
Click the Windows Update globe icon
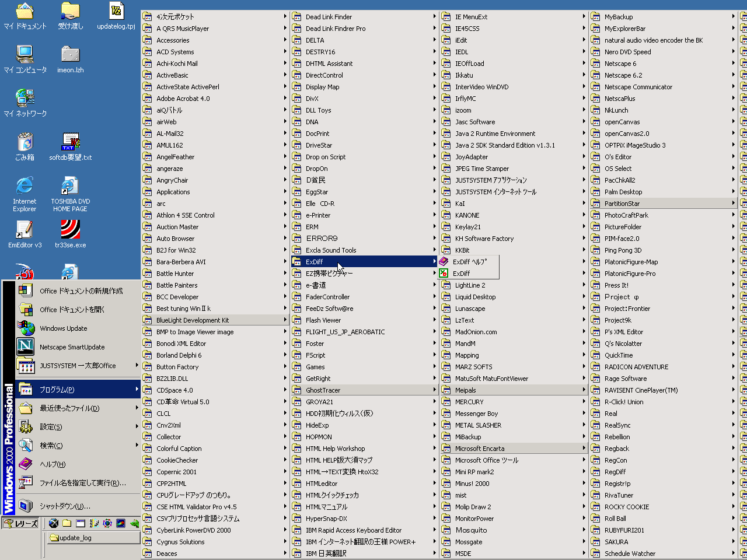26,328
